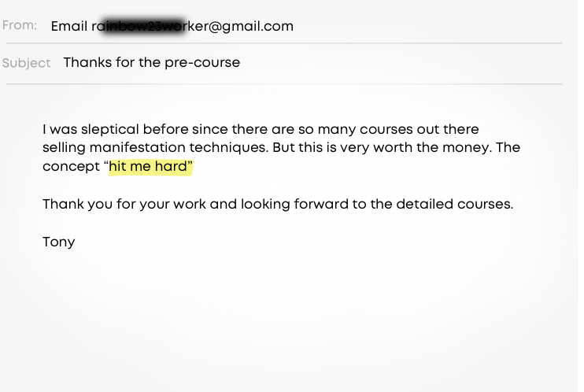Click the line starting "Thank you for your work"

pos(277,204)
